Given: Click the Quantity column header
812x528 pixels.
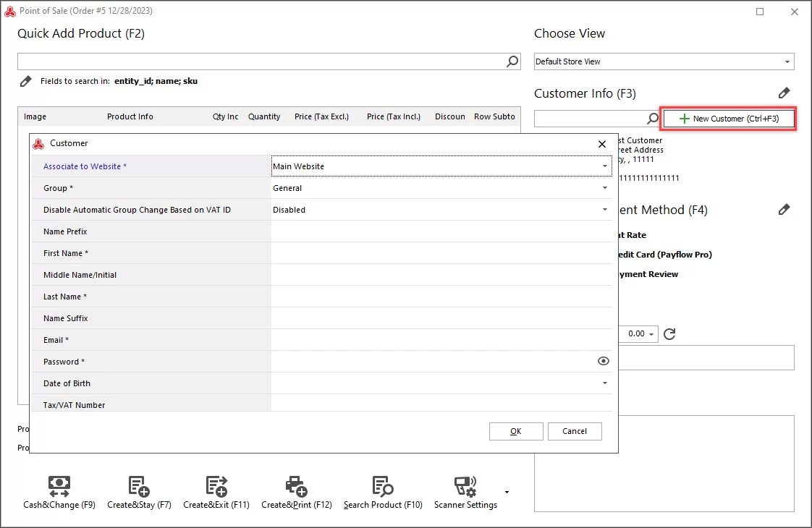Looking at the screenshot, I should pyautogui.click(x=264, y=116).
